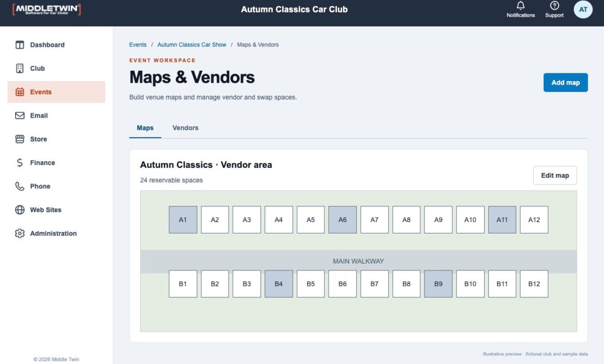The image size is (604, 364).
Task: Follow the Autumn Classics Car Show breadcrumb
Action: pyautogui.click(x=192, y=45)
